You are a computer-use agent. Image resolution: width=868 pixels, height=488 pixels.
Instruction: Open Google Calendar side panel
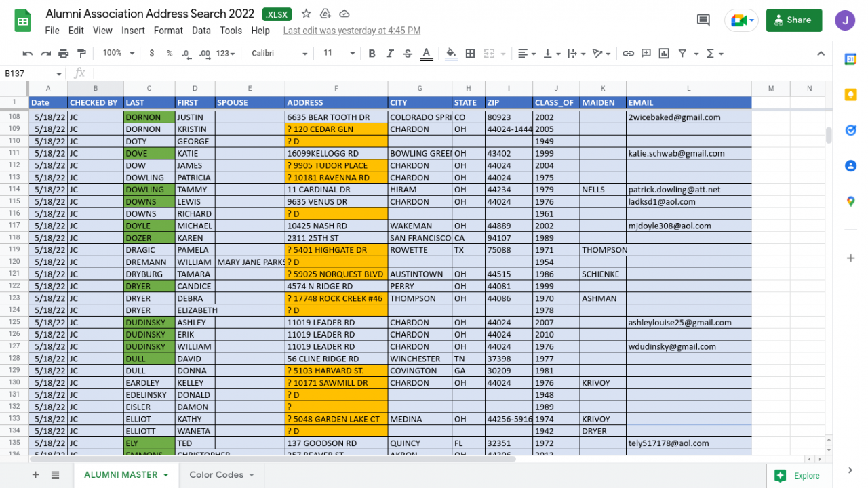[x=850, y=60]
